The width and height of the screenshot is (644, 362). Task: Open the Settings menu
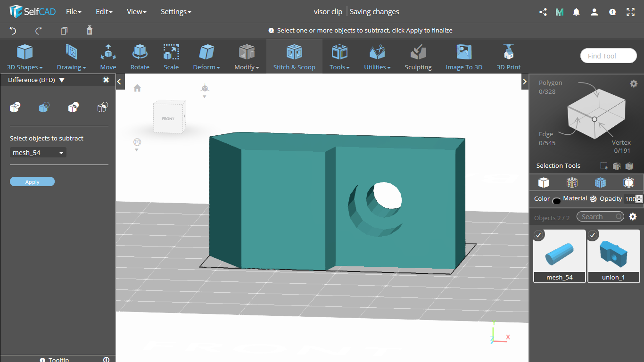(176, 12)
